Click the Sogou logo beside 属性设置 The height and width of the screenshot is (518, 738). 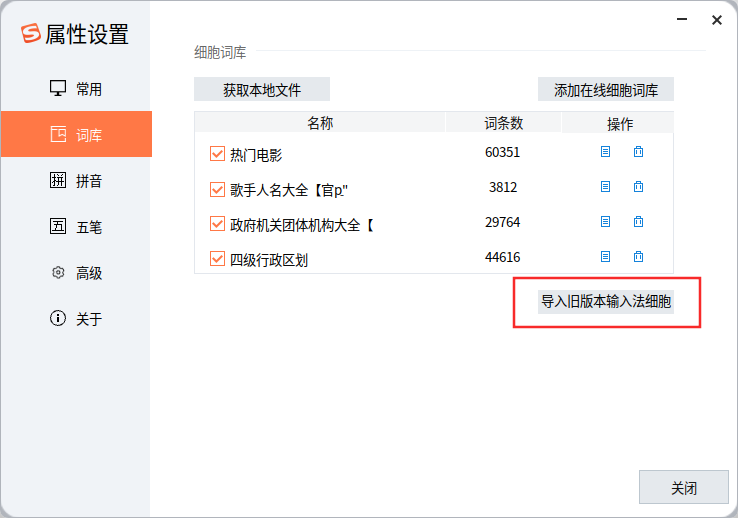point(31,33)
